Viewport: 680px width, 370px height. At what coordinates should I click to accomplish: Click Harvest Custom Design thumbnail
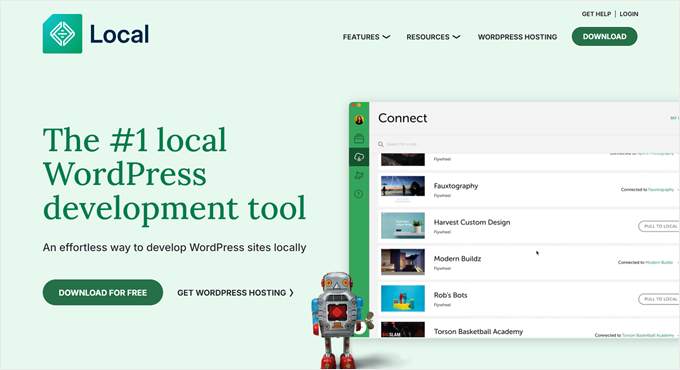[x=403, y=226]
